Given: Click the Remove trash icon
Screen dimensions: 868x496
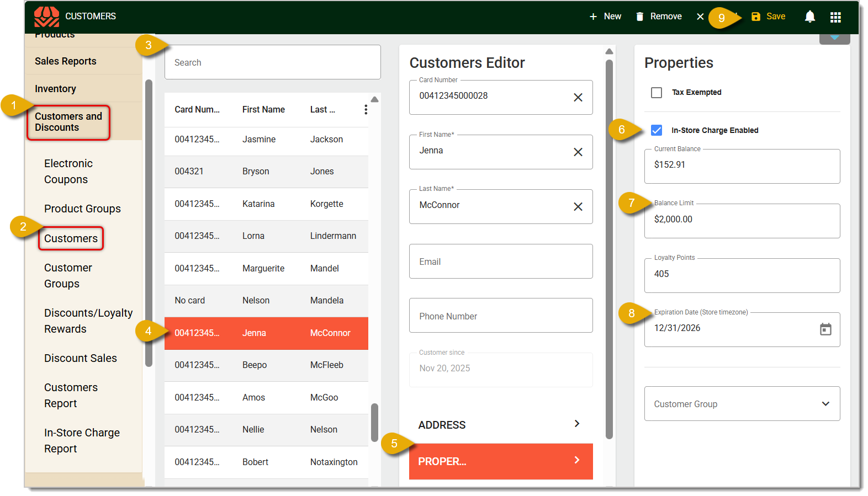Looking at the screenshot, I should tap(639, 17).
